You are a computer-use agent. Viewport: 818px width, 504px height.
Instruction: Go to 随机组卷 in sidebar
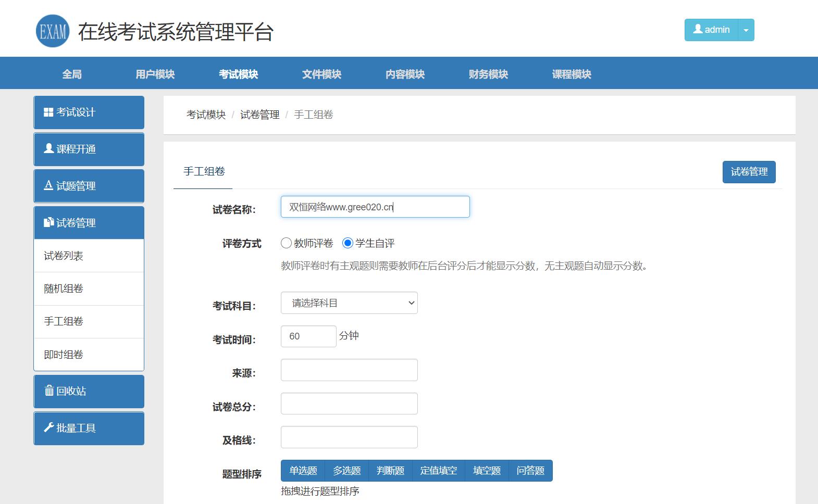pos(89,288)
